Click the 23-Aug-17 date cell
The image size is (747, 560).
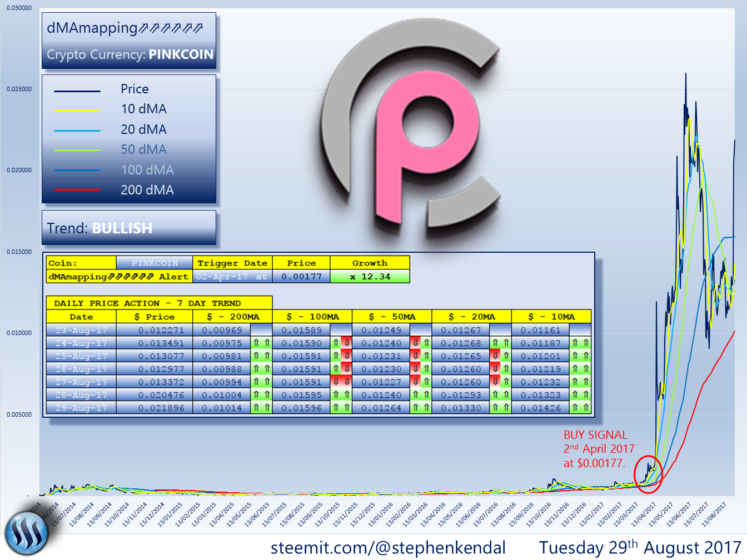coord(81,330)
